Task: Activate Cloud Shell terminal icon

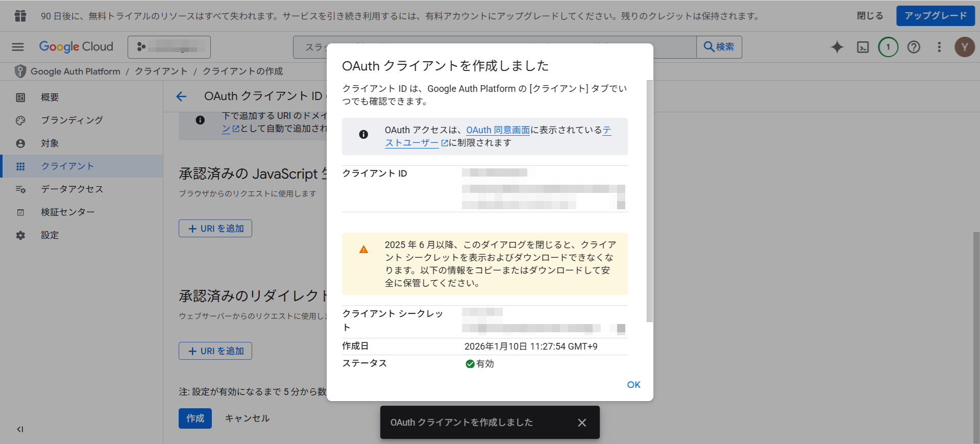Action: tap(863, 47)
